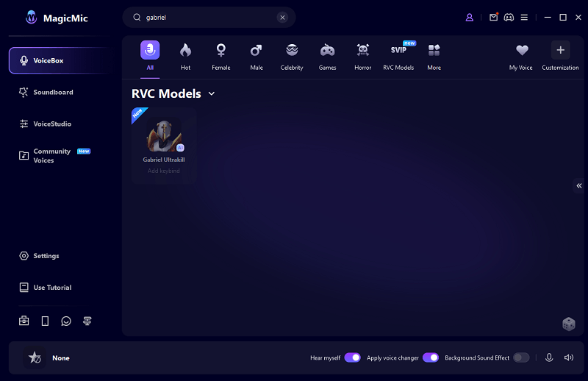Open the VoiceStudio section

51,124
